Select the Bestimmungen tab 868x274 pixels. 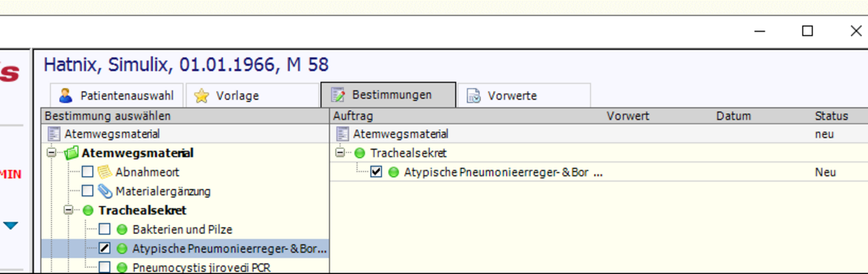point(388,95)
